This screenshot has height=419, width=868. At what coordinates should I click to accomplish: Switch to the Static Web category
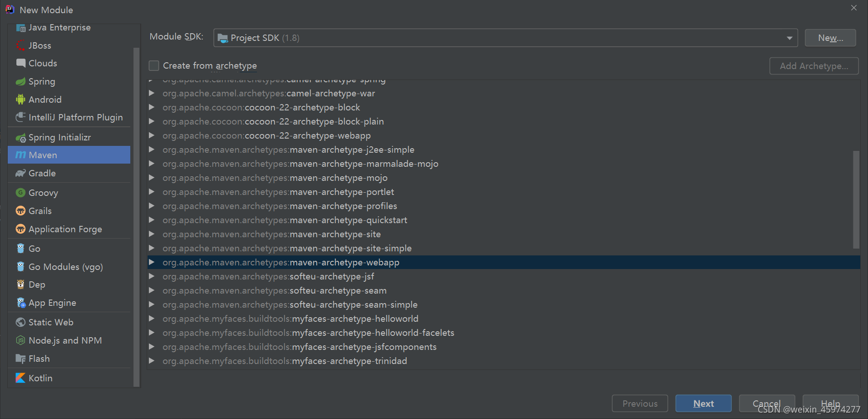pos(50,322)
